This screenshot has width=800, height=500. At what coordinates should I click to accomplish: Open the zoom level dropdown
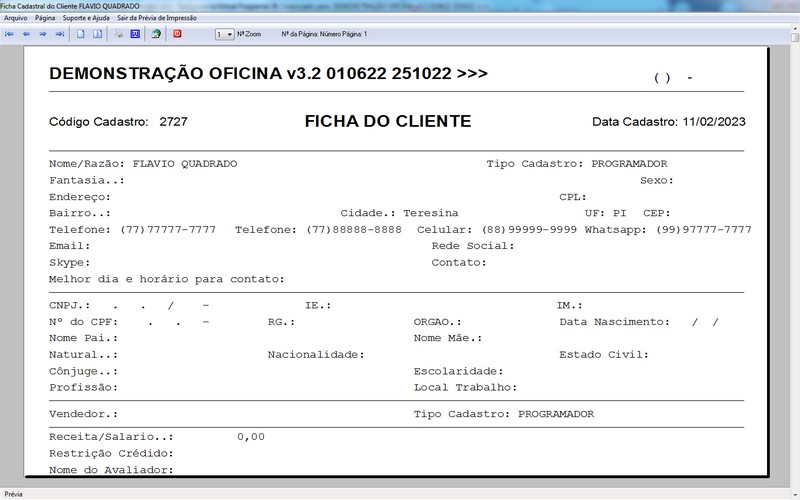pyautogui.click(x=224, y=34)
